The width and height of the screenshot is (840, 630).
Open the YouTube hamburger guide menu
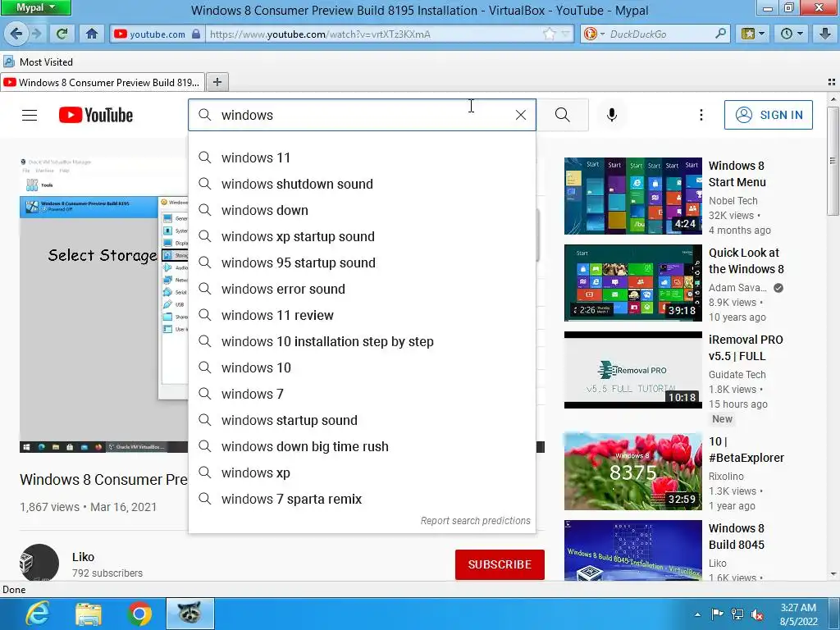30,115
